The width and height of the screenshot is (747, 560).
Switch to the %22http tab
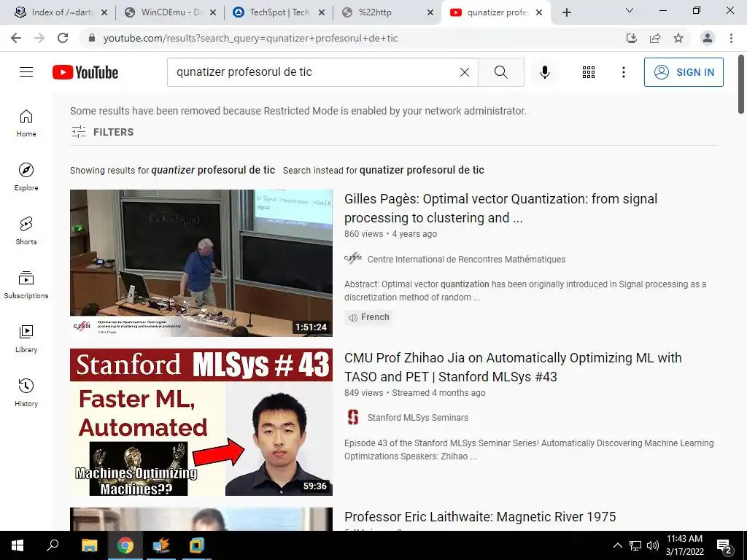[387, 12]
